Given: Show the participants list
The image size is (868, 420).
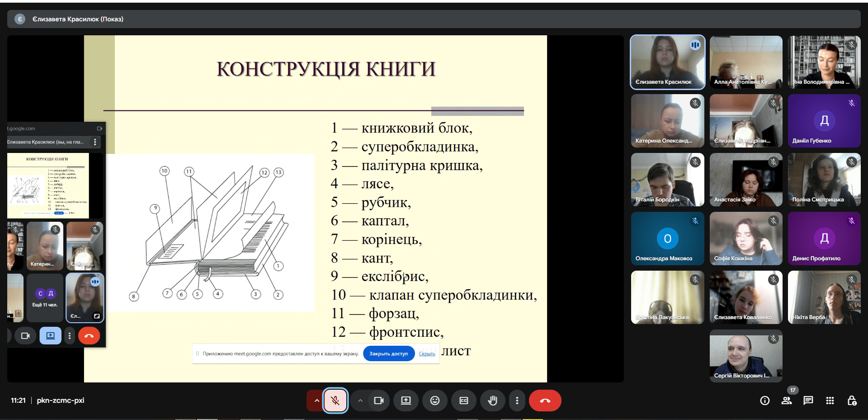Looking at the screenshot, I should tap(787, 401).
